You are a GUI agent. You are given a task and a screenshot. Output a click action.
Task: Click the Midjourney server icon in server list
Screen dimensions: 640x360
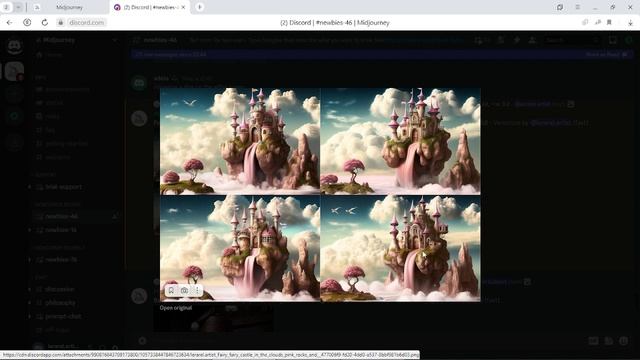pyautogui.click(x=14, y=71)
